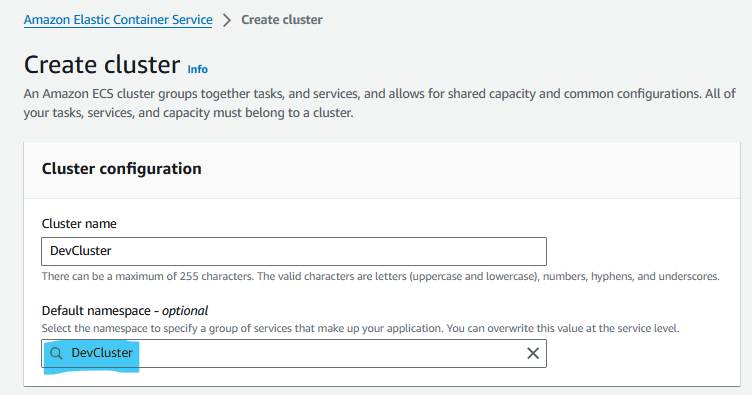Click the Default namespace search field
The width and height of the screenshot is (752, 395).
point(294,353)
